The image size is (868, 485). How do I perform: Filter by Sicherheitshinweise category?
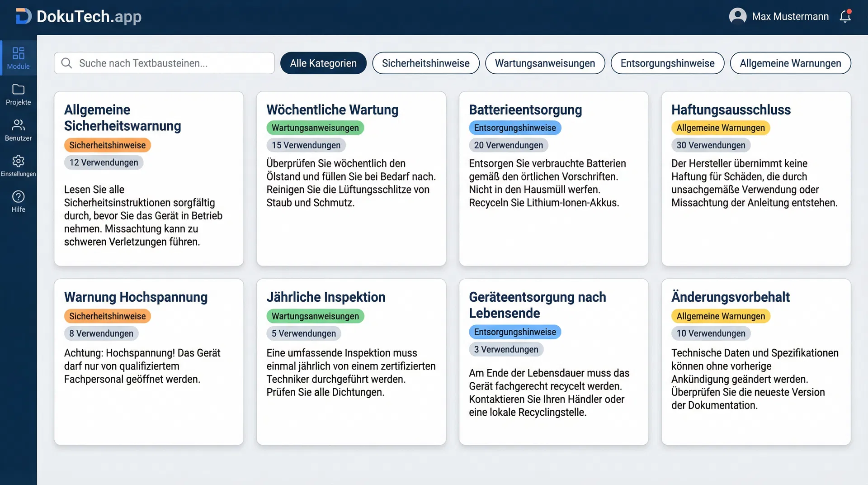point(425,63)
